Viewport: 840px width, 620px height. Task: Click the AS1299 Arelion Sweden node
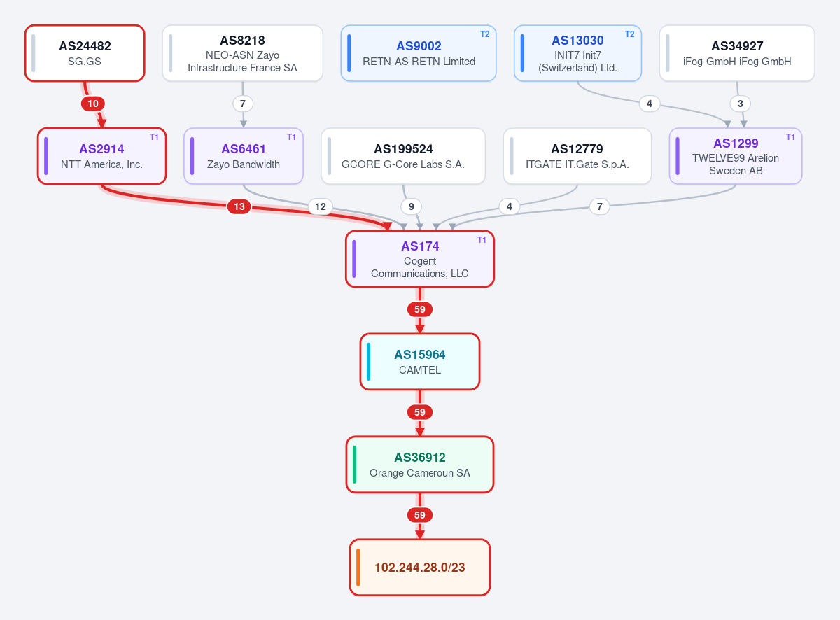(x=736, y=156)
